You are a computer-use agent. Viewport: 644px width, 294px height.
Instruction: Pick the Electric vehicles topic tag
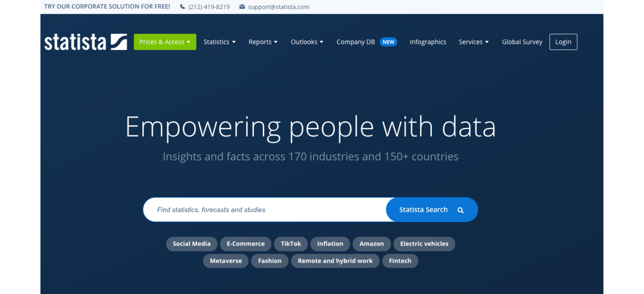pyautogui.click(x=424, y=244)
